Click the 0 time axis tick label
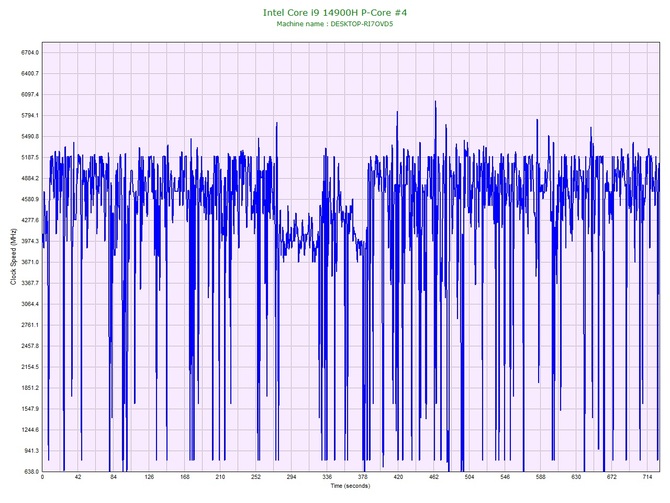 [x=42, y=477]
